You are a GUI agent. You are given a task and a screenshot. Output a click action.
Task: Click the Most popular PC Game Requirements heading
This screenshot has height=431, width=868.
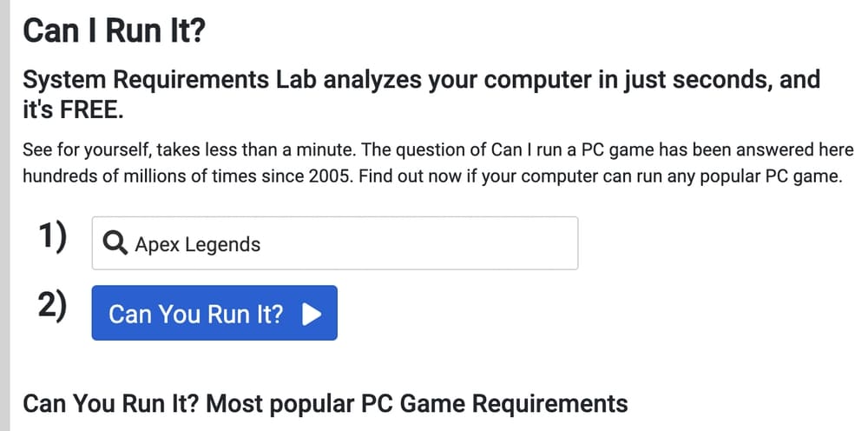[x=325, y=404]
